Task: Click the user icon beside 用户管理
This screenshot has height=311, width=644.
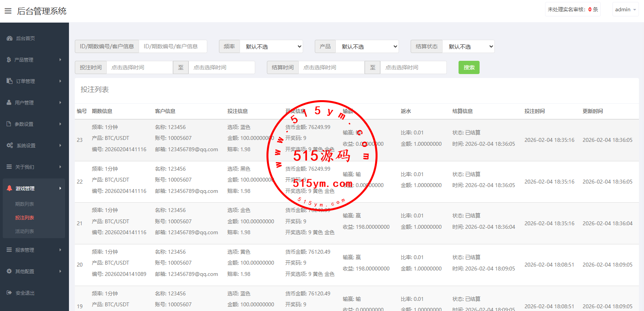Action: [x=9, y=102]
